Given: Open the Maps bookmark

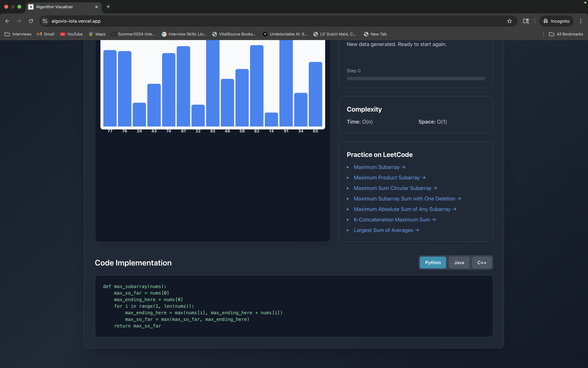Looking at the screenshot, I should (97, 34).
